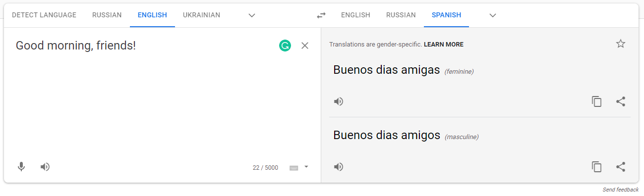Click the 22 / 5000 character counter
644x196 pixels.
point(265,168)
